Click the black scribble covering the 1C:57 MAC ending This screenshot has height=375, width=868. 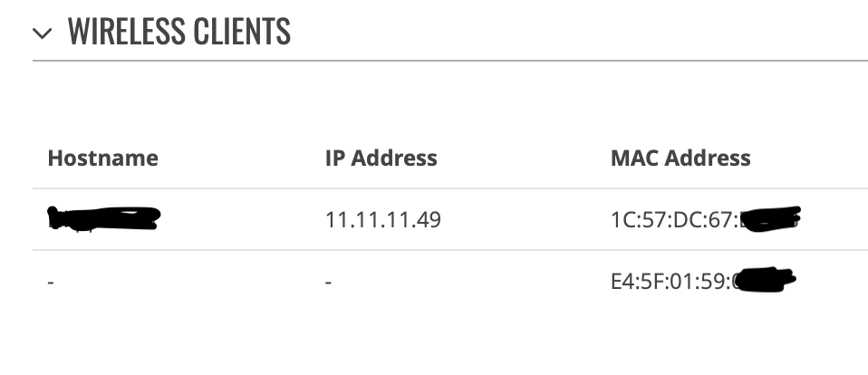(x=770, y=218)
